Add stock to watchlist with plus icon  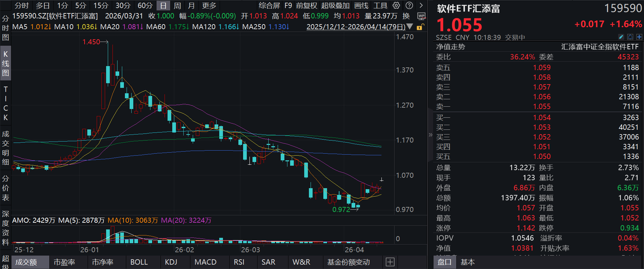pos(639,37)
